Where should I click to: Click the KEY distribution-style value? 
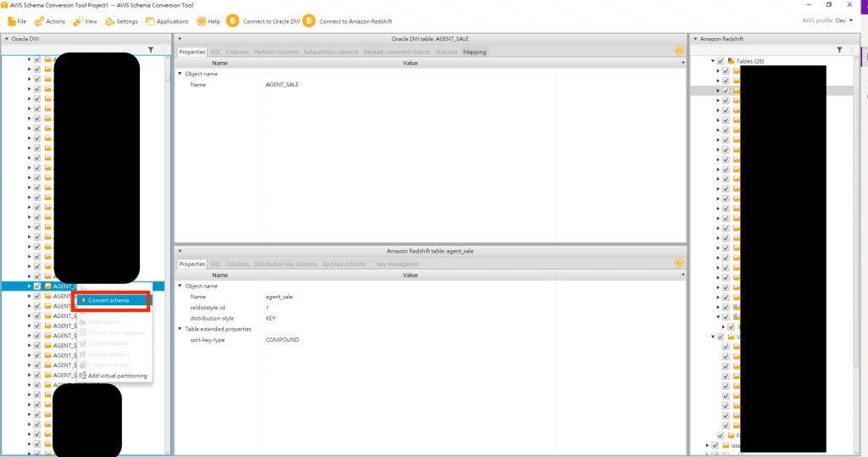coord(270,319)
